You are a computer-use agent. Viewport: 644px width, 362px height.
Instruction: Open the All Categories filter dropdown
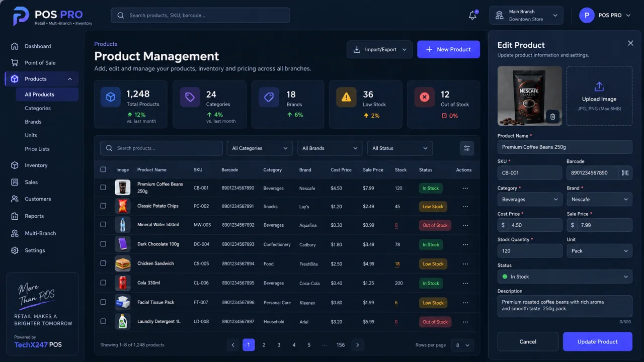260,148
